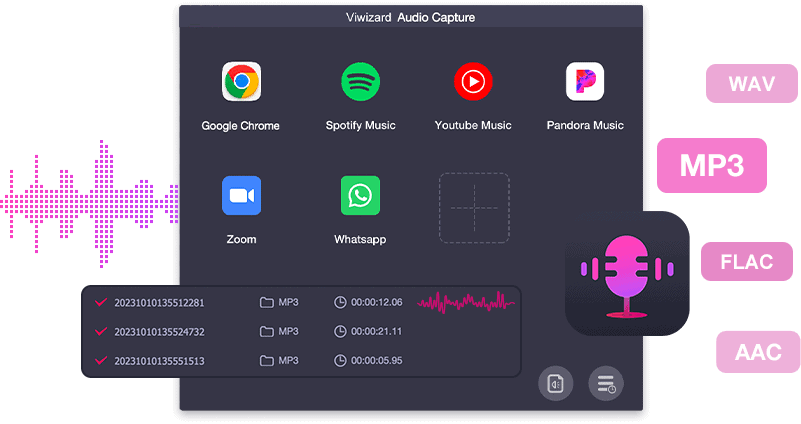This screenshot has width=801, height=424.
Task: Click duration 00:00:21.11
Action: click(x=376, y=332)
